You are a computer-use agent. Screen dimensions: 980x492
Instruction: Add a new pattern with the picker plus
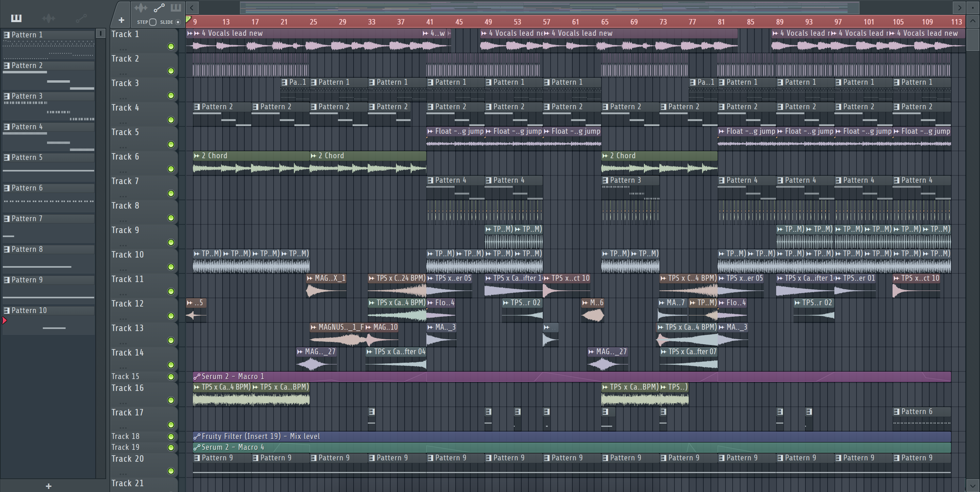click(48, 486)
